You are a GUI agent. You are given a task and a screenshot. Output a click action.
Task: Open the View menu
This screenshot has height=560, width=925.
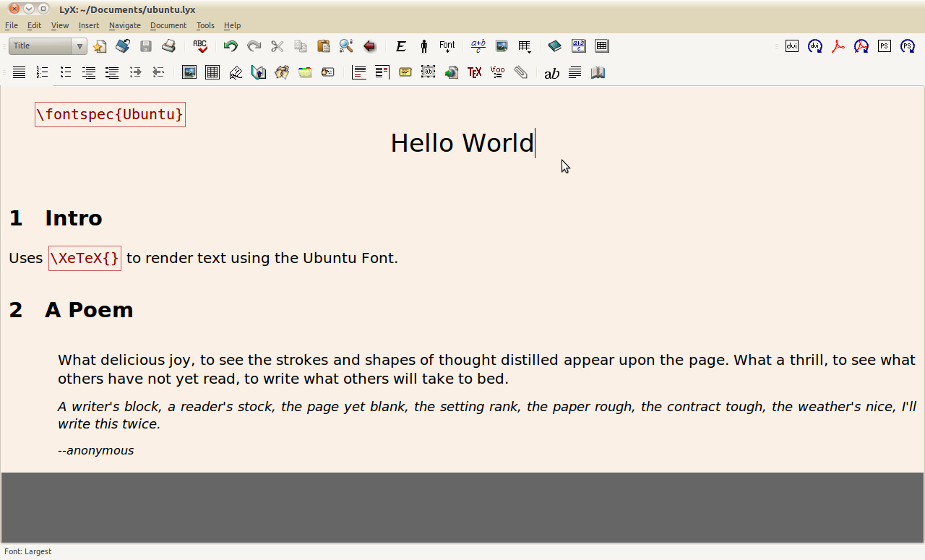point(60,25)
